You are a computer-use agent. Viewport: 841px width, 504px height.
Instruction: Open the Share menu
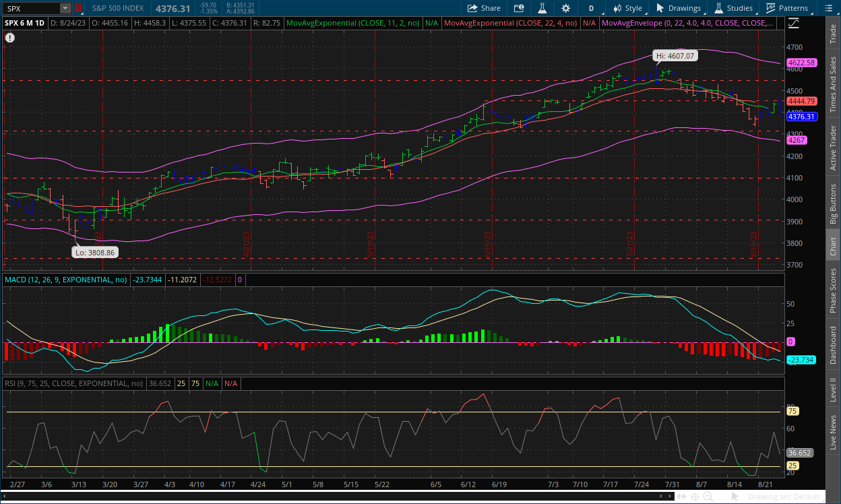coord(483,8)
